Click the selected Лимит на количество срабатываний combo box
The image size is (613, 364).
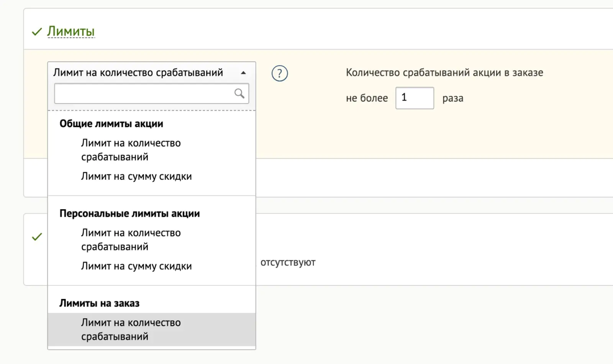pyautogui.click(x=152, y=72)
